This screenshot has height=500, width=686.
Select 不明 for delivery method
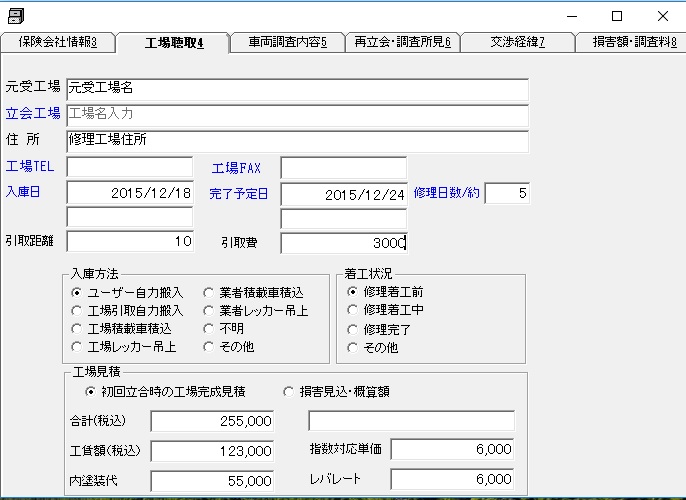[x=209, y=329]
